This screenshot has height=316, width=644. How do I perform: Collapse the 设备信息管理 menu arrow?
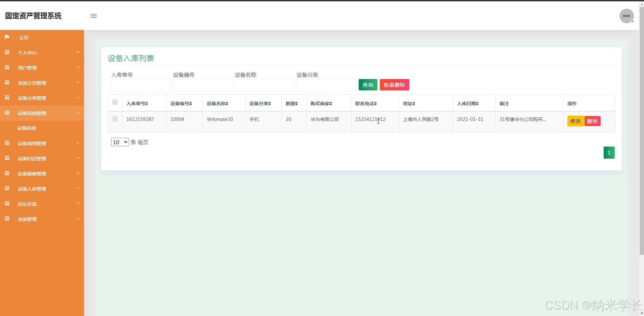(x=78, y=113)
